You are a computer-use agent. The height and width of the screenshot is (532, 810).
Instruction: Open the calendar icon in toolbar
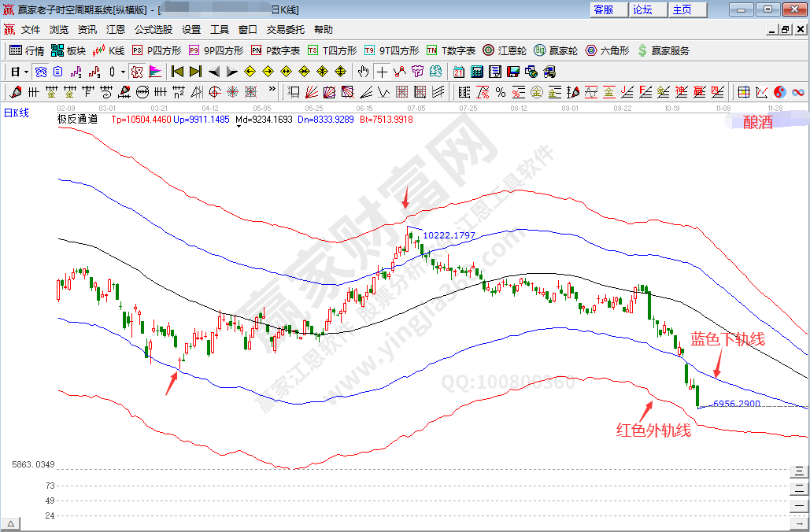(x=459, y=72)
